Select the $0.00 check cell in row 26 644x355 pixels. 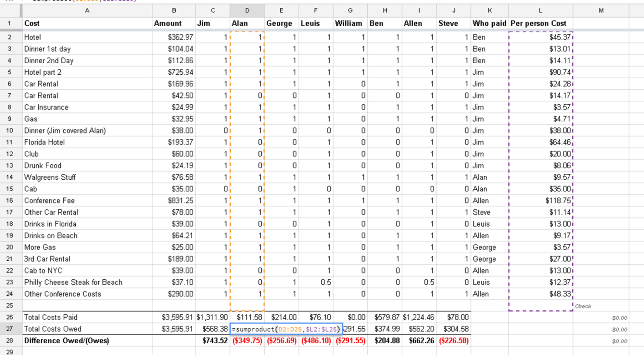click(602, 317)
